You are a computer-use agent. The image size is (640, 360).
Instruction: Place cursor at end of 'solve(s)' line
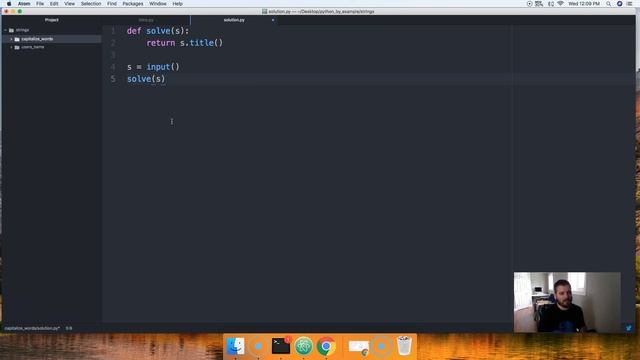click(x=166, y=79)
